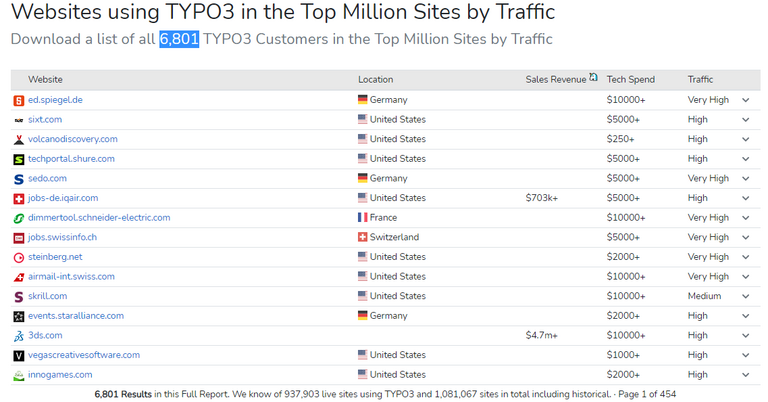
Task: Open the ed.spiegel.de link
Action: click(x=55, y=100)
